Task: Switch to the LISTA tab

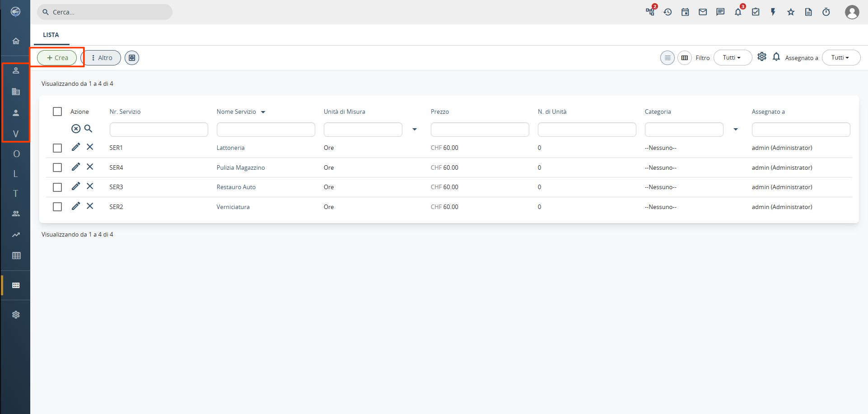Action: (51, 35)
